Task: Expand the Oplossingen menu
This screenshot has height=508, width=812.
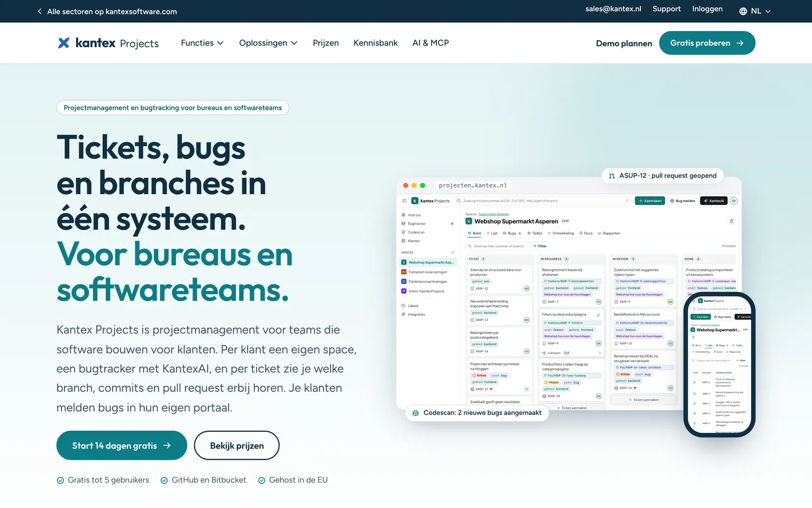Action: pyautogui.click(x=268, y=43)
